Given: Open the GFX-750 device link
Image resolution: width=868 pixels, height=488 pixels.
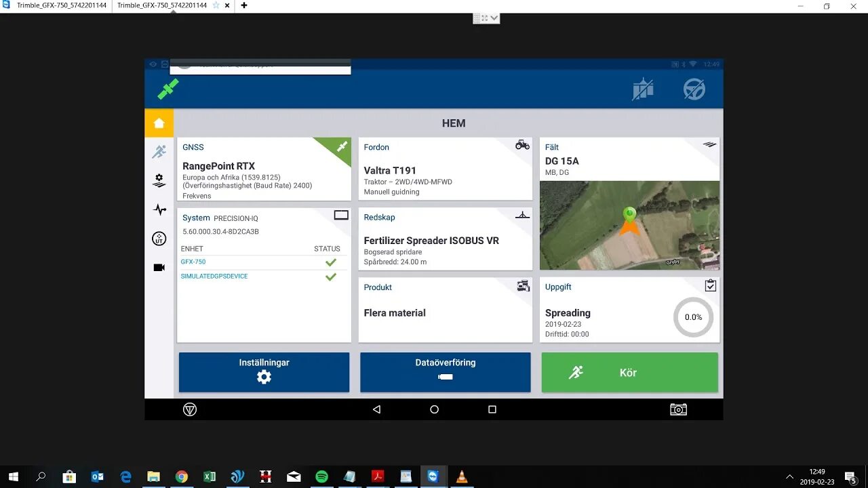Looking at the screenshot, I should pyautogui.click(x=193, y=262).
